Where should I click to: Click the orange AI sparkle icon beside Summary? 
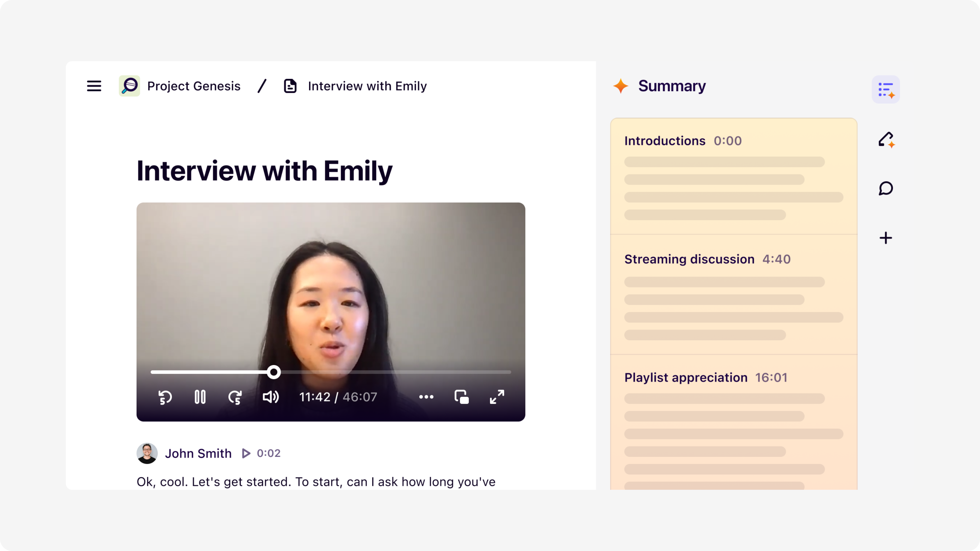(621, 86)
